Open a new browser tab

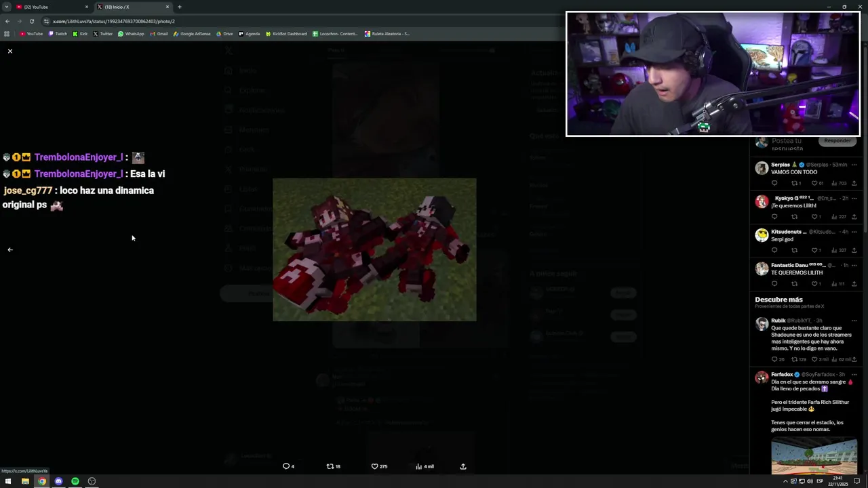coord(180,7)
